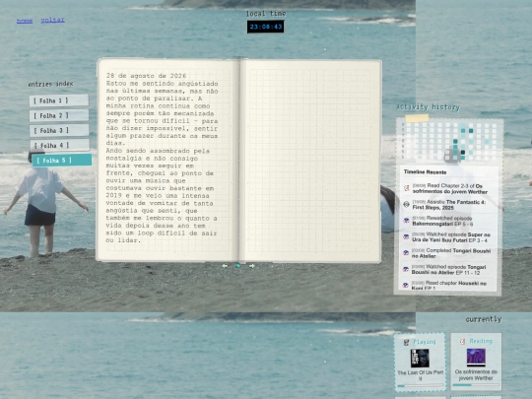Click the center dot between page arrows
The width and height of the screenshot is (532, 399).
238,266
